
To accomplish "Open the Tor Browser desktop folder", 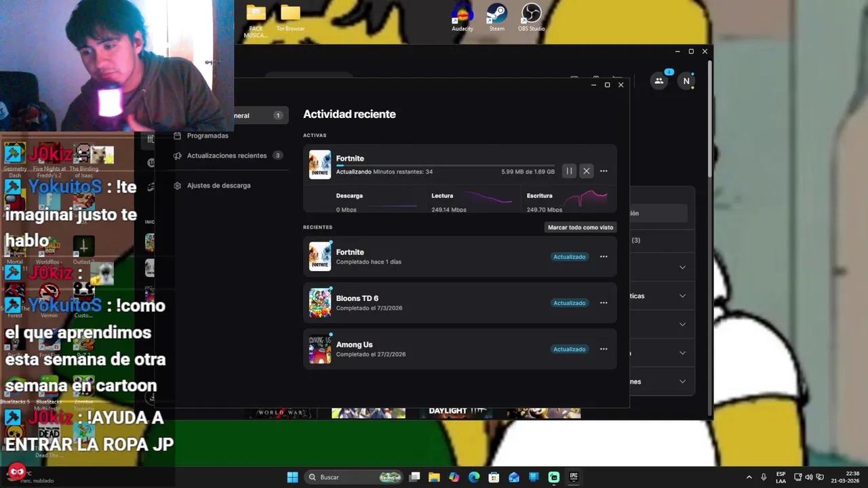I will (x=290, y=18).
